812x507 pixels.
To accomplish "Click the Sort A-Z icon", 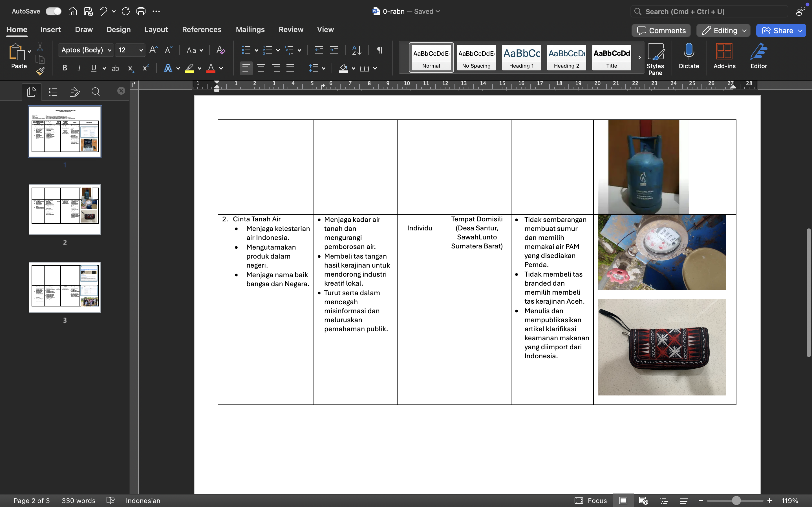I will (357, 50).
